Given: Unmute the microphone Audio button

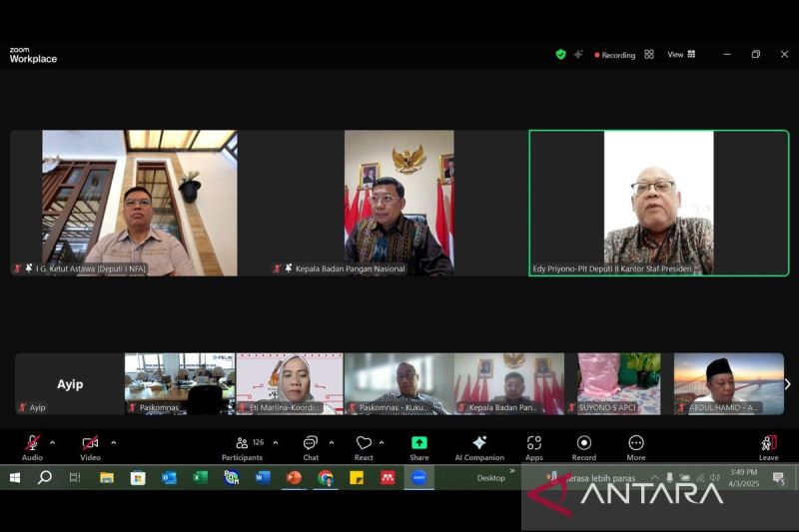Looking at the screenshot, I should [x=32, y=447].
